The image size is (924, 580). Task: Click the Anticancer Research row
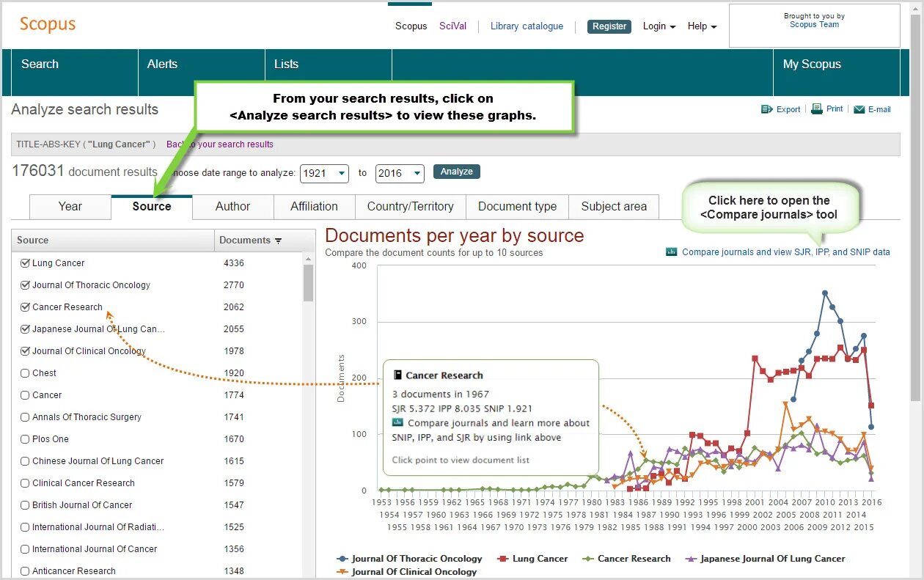click(x=157, y=570)
